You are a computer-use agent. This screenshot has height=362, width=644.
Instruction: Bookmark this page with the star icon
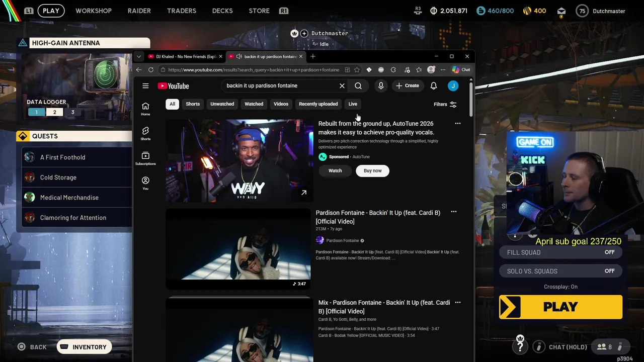357,70
